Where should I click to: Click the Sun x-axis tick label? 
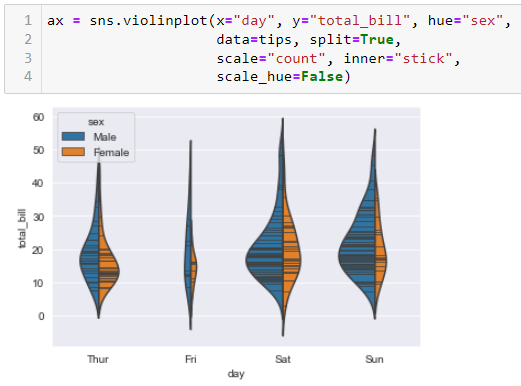click(375, 359)
